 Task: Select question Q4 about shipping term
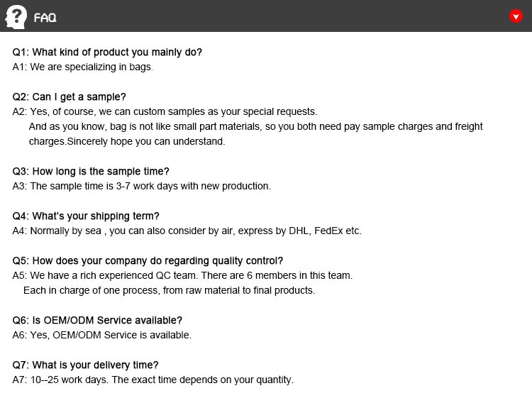coord(86,216)
